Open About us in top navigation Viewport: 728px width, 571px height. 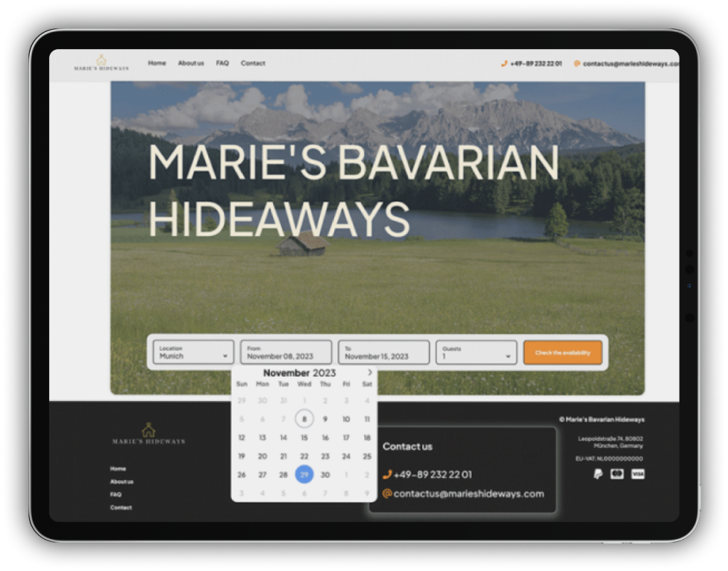point(191,63)
